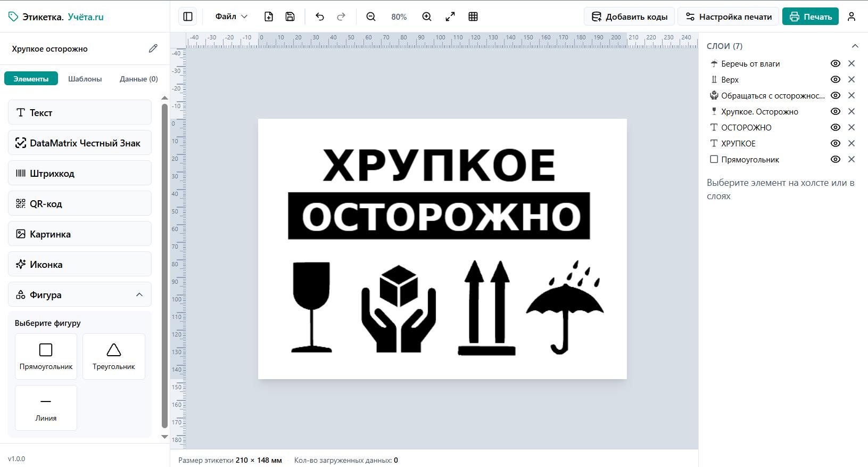Hide the Беречь от влаги layer
The height and width of the screenshot is (467, 868).
pos(836,63)
